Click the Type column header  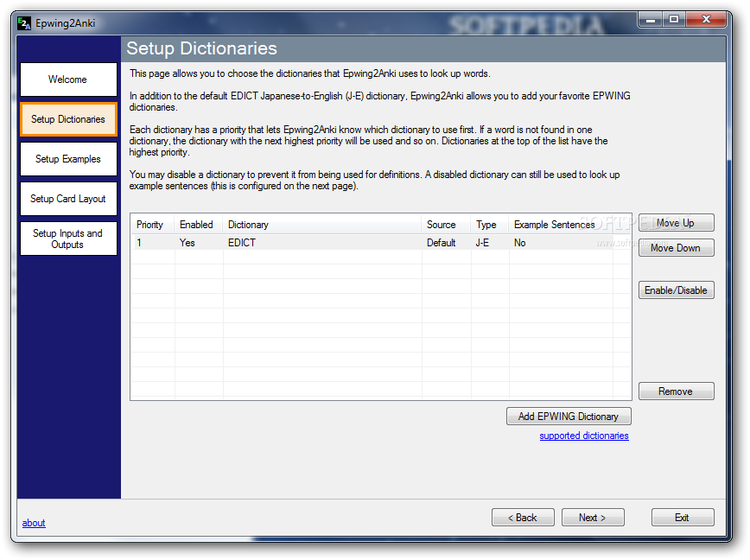click(x=490, y=225)
